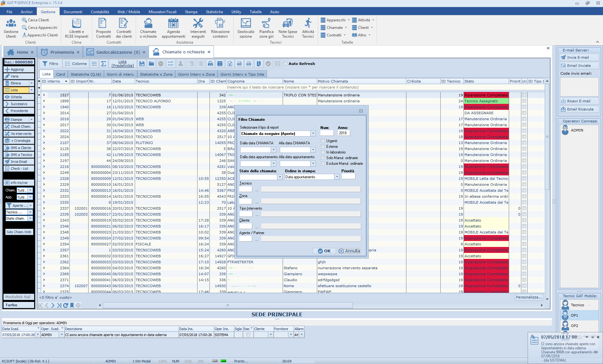Open Geolocalizzazione tool

click(x=246, y=28)
